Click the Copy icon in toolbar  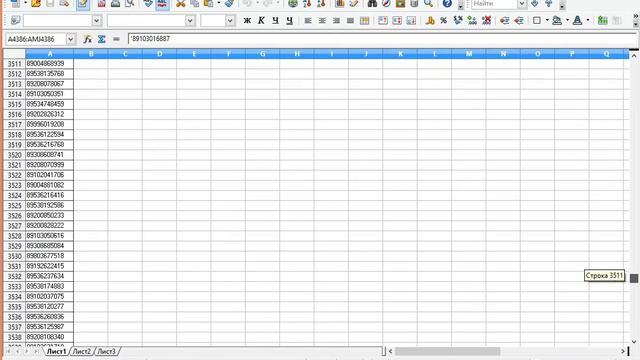coord(195,4)
